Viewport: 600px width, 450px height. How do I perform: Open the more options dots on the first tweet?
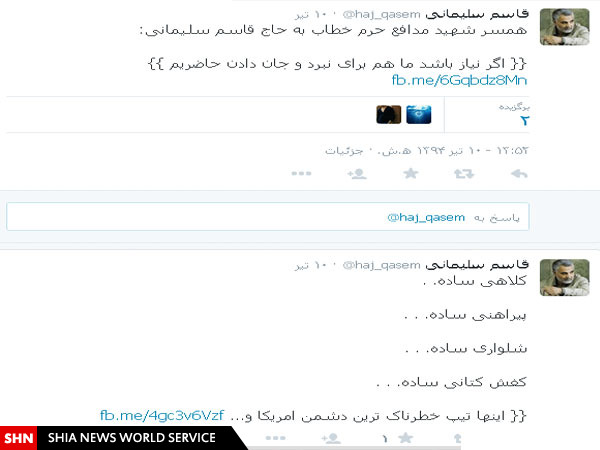301,174
